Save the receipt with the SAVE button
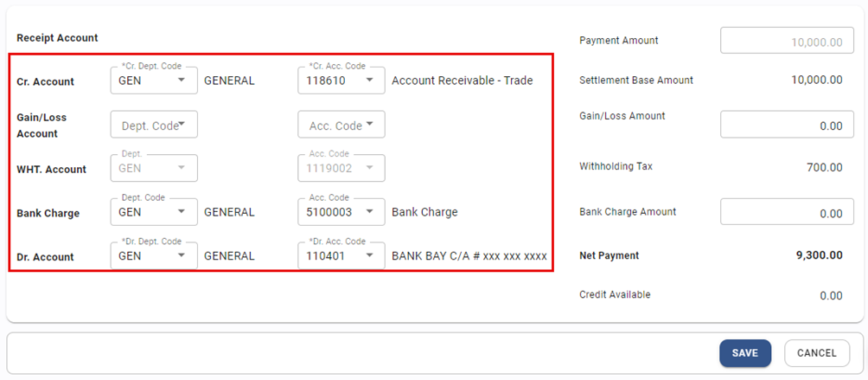Screen dimensions: 868x380 click(744, 353)
